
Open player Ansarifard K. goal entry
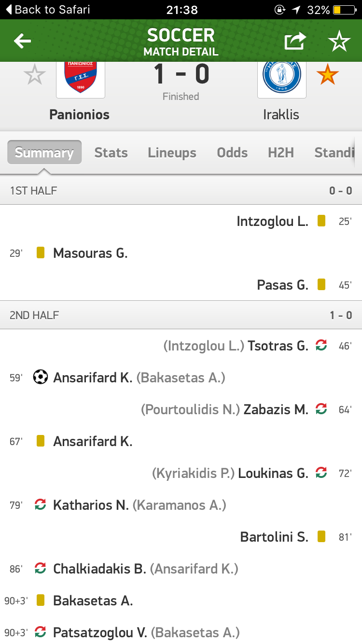93,378
